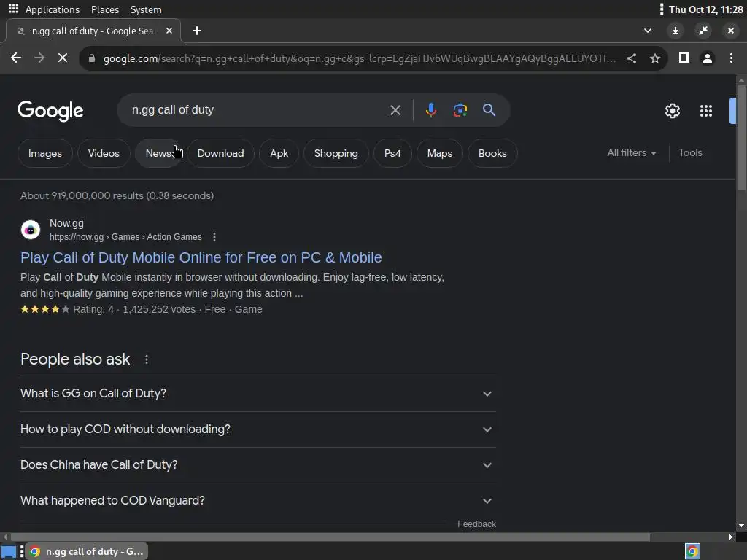
Task: Click Chrome icon in the bottom-right tray
Action: [693, 551]
